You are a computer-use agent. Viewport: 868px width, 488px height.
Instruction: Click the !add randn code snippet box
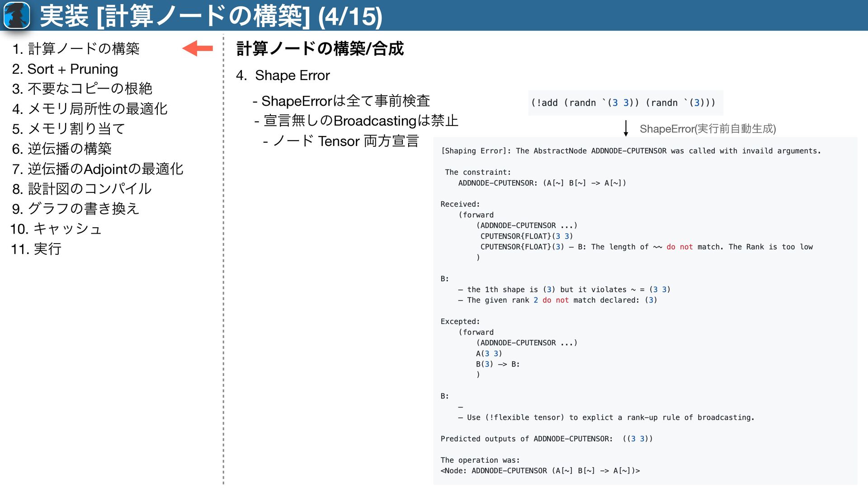point(625,103)
